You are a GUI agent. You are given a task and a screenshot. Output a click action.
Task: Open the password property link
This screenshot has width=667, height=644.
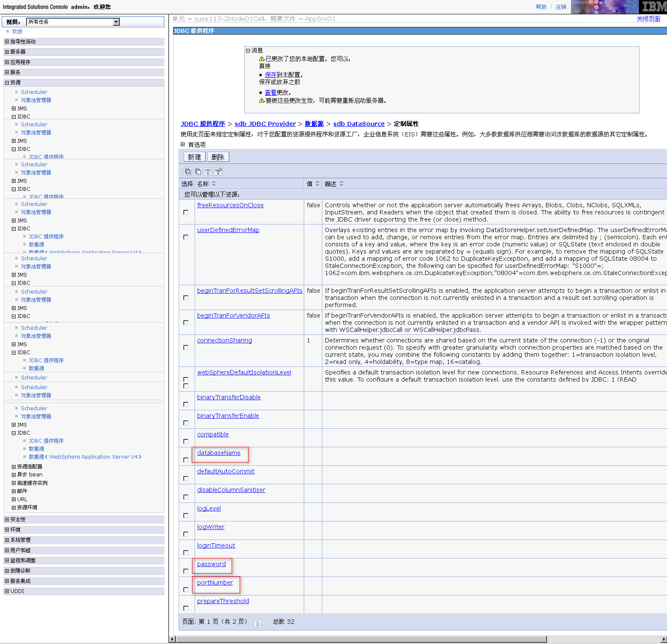point(212,564)
